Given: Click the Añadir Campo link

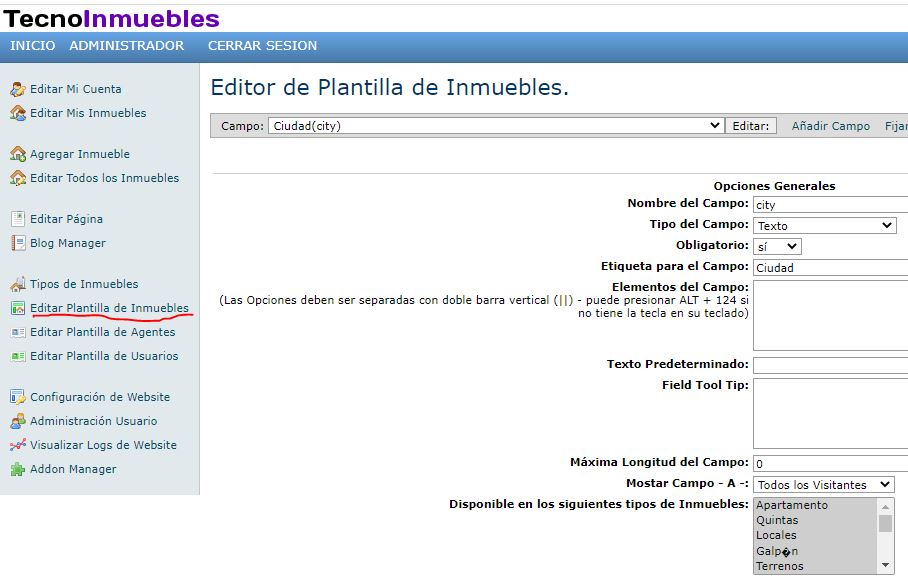Looking at the screenshot, I should pyautogui.click(x=830, y=126).
